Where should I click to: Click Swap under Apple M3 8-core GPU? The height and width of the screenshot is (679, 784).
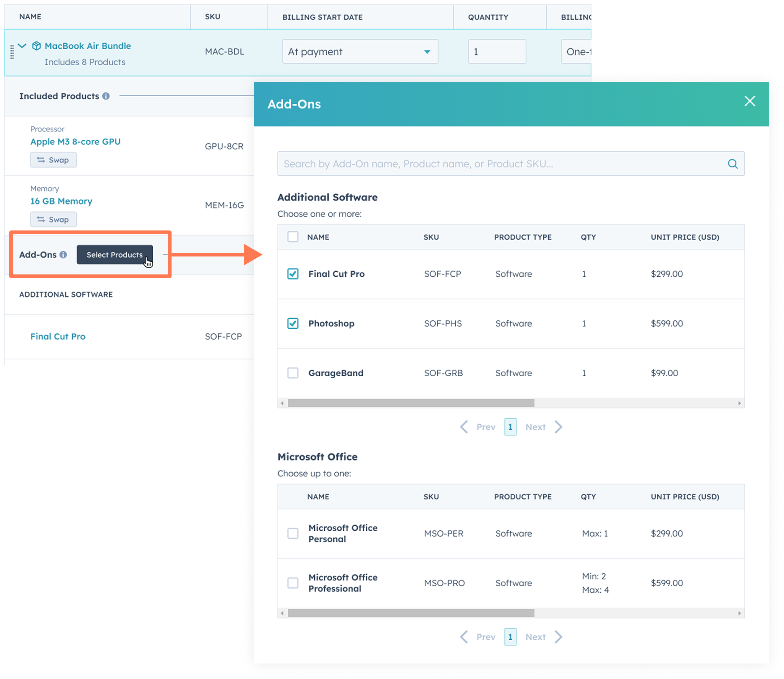53,160
